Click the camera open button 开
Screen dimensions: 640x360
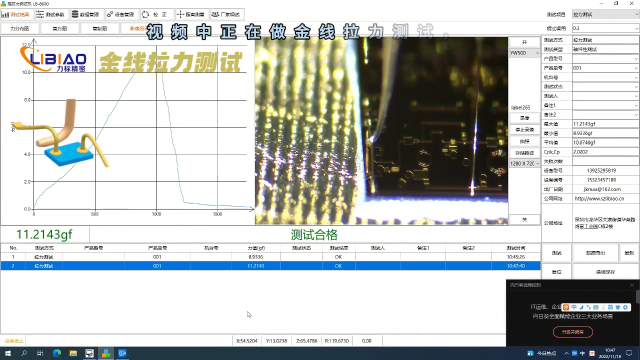pos(524,42)
